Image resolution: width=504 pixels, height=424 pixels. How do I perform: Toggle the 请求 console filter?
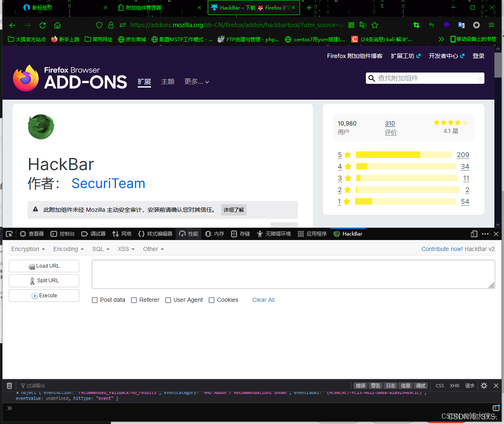[x=470, y=386]
